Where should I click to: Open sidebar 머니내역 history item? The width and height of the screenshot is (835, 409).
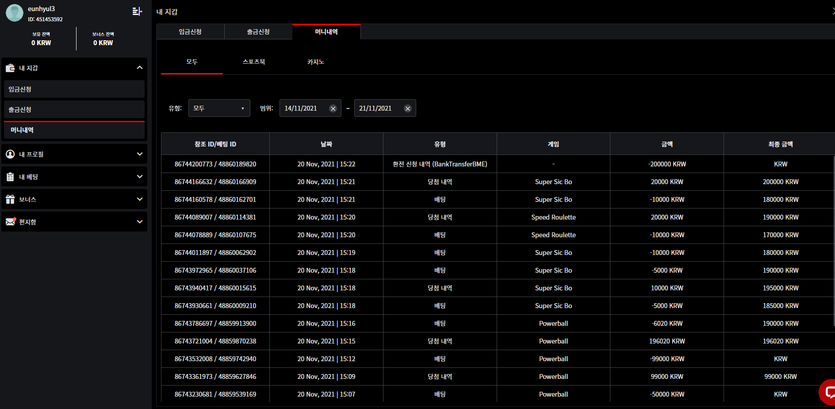[74, 130]
